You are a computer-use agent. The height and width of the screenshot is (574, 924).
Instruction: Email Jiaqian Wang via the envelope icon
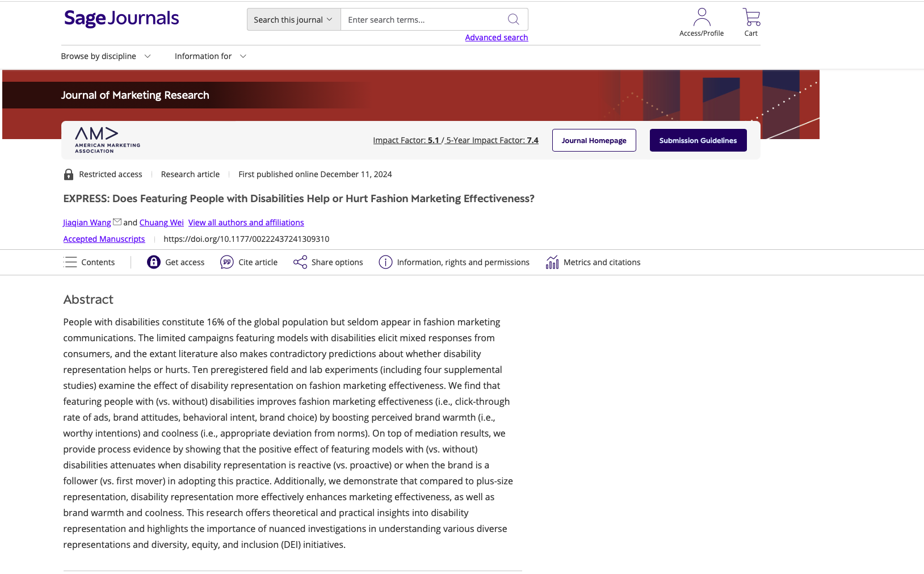tap(117, 221)
